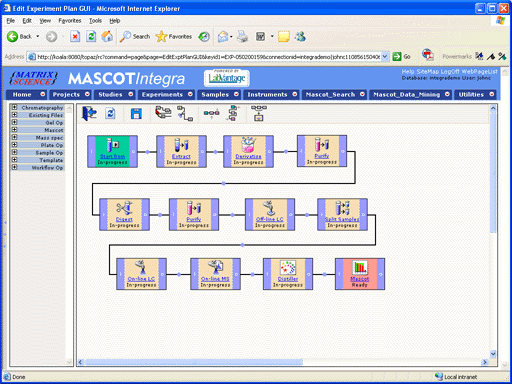Click the Home navigation button
Screen dimensions: 512x384
coord(26,95)
